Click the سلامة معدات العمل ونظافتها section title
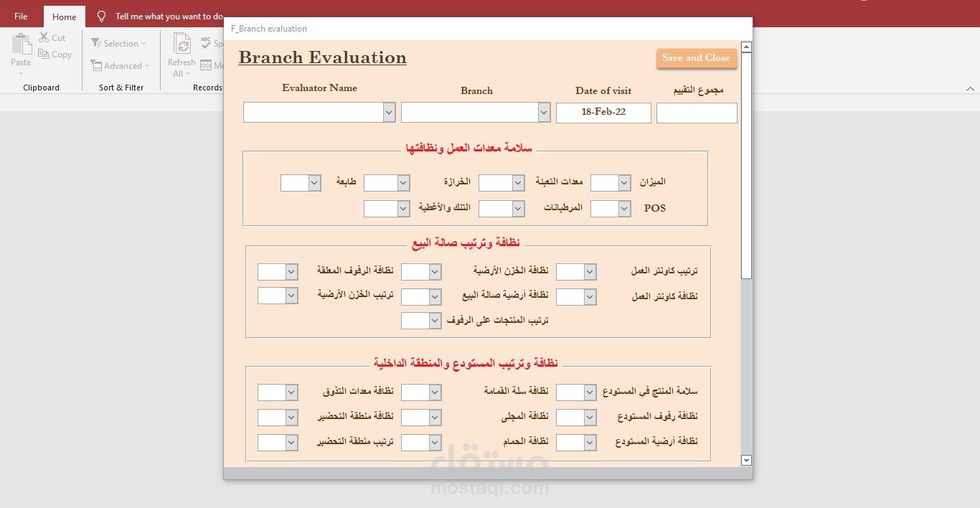Viewport: 980px width, 508px height. pos(469,148)
